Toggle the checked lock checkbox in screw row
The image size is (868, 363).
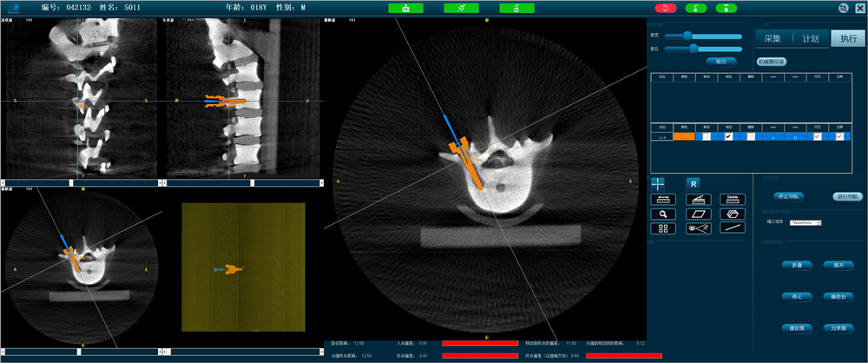728,136
